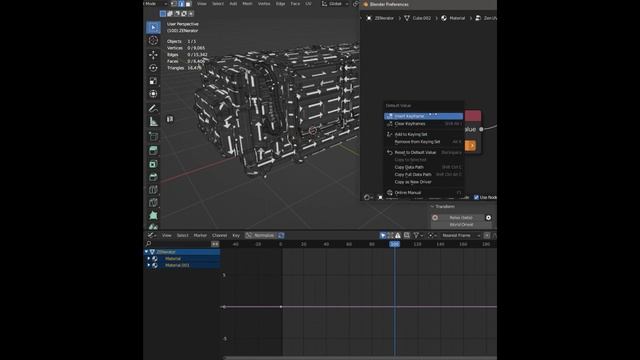
Task: Open Global transform orientation dropdown
Action: [x=335, y=4]
